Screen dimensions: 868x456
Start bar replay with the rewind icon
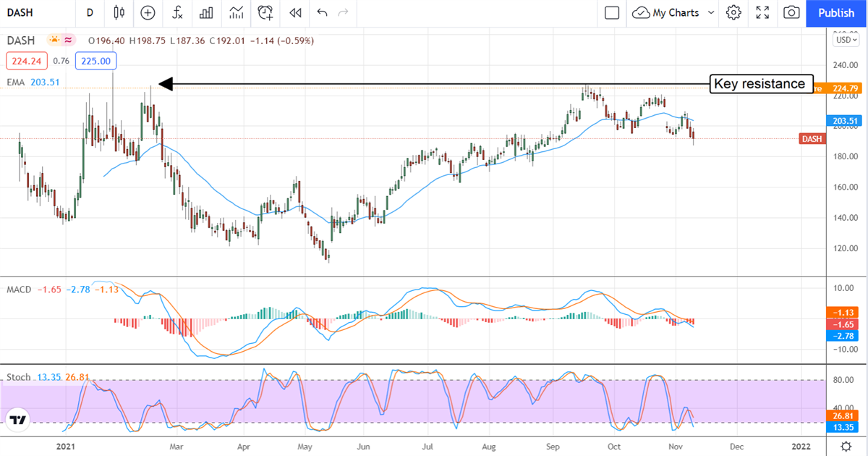click(x=294, y=12)
